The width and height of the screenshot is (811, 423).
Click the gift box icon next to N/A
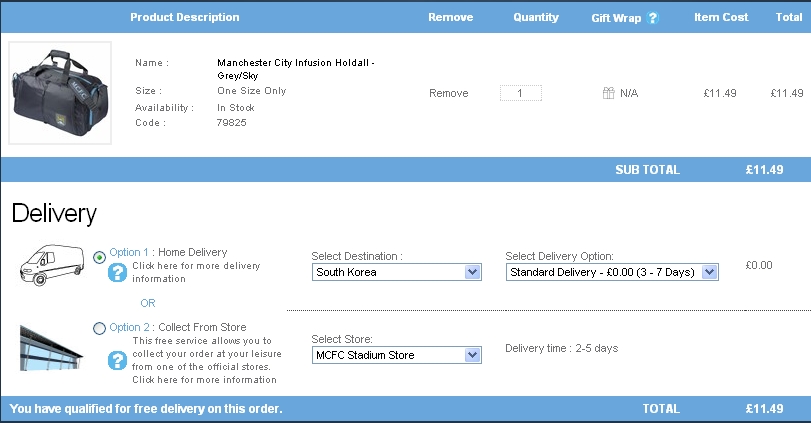pos(609,93)
